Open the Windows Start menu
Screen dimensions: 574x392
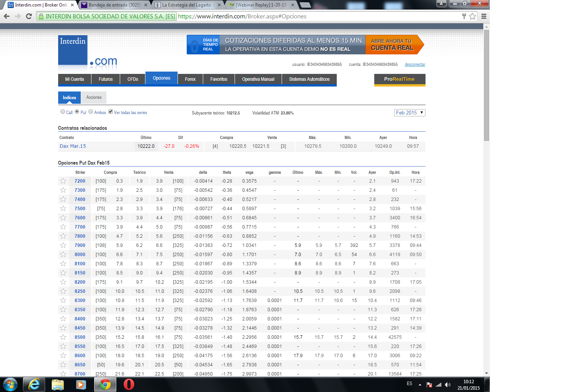[x=10, y=384]
